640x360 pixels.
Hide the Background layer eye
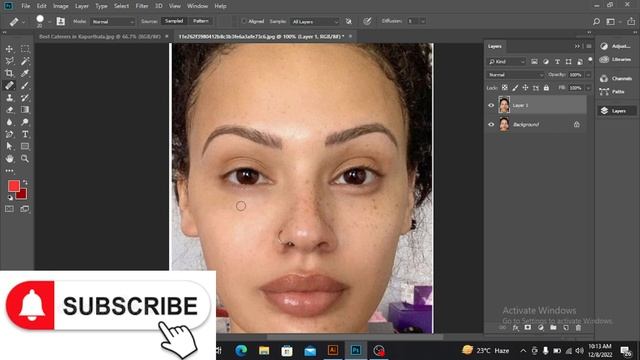(491, 124)
